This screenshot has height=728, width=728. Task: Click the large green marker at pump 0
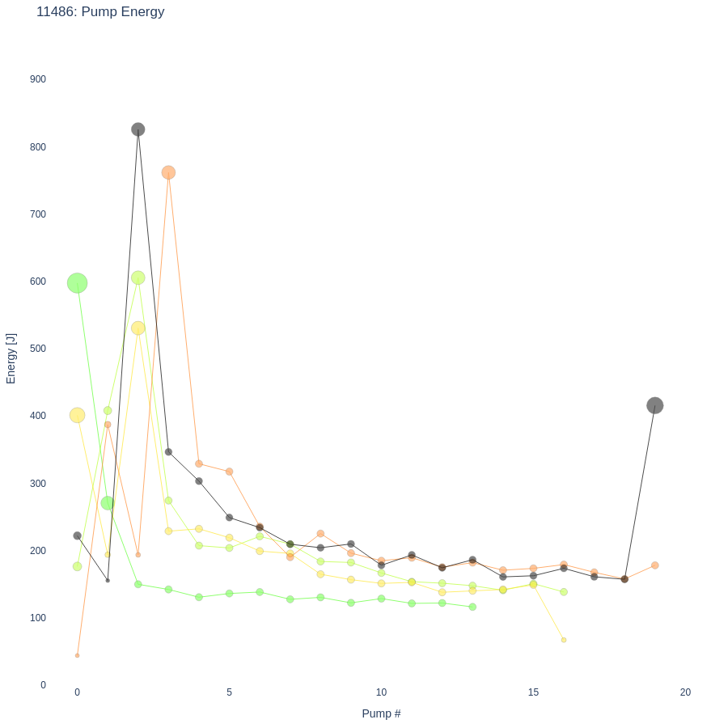tap(78, 283)
